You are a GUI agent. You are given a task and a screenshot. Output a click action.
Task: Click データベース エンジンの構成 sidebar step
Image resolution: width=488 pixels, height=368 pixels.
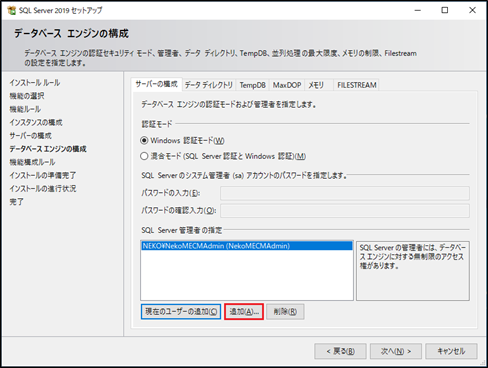(x=48, y=149)
